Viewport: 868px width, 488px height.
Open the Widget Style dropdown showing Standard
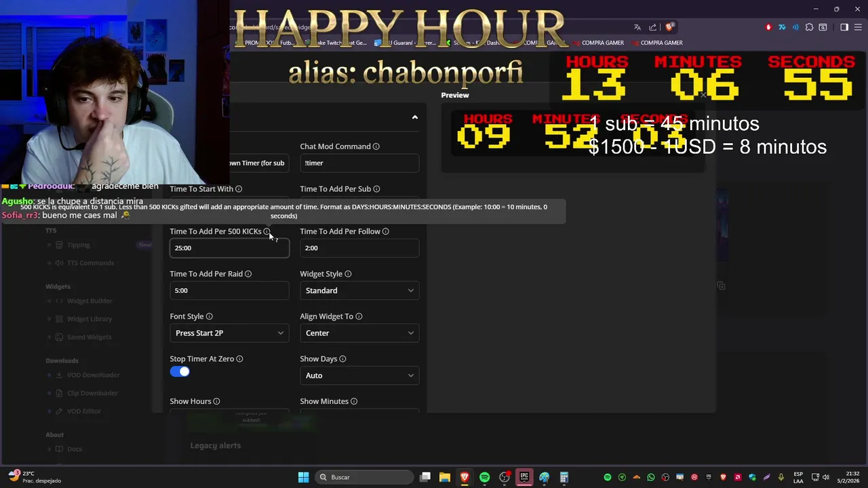point(359,291)
